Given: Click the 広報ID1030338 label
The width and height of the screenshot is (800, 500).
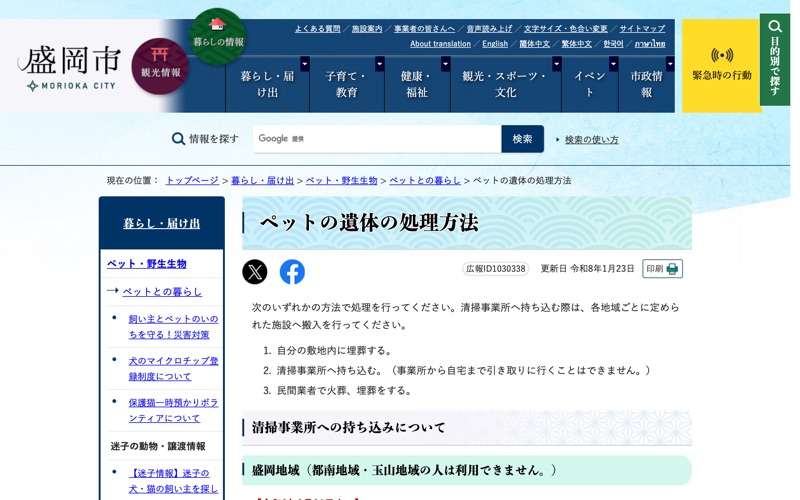Looking at the screenshot, I should [x=495, y=268].
